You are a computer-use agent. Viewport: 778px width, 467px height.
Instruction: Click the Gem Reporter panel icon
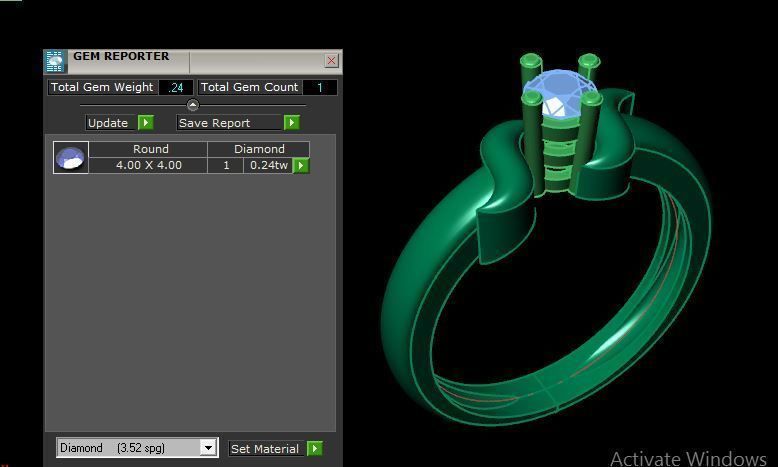coord(55,62)
